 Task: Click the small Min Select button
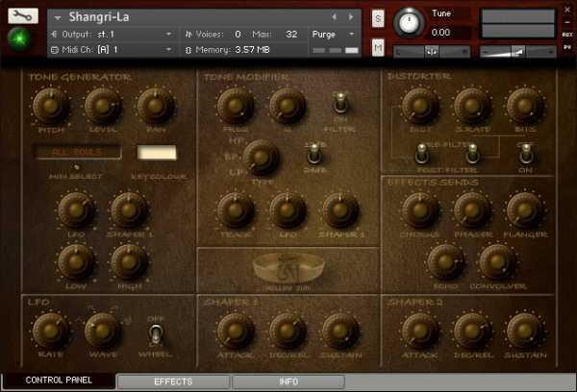[77, 167]
